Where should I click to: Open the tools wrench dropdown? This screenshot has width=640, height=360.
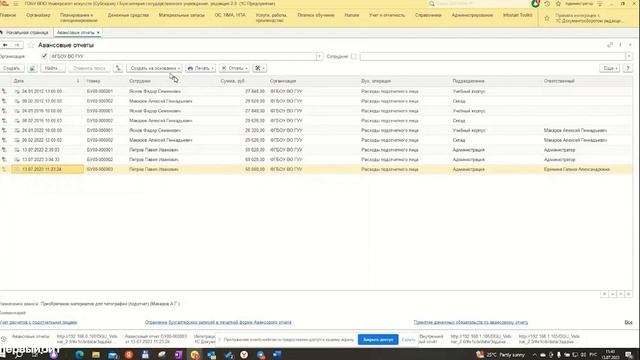tap(259, 68)
